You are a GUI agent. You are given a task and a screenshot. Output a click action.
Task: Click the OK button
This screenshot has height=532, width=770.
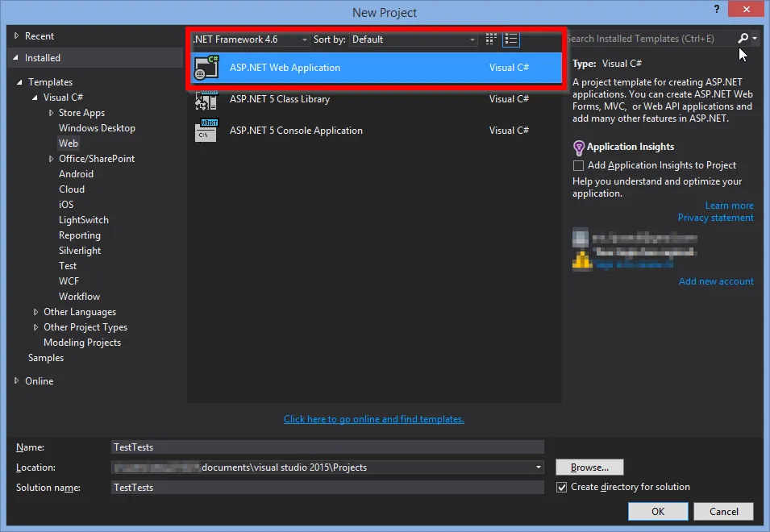(x=658, y=511)
